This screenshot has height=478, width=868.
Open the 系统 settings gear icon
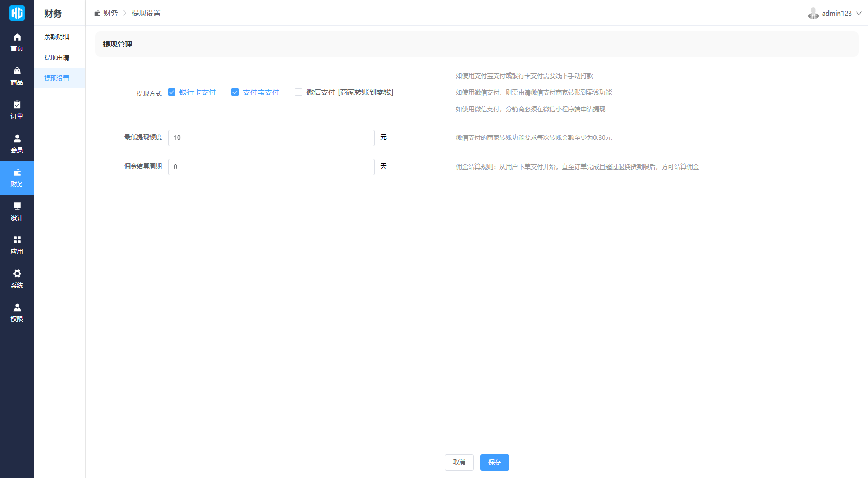[17, 274]
